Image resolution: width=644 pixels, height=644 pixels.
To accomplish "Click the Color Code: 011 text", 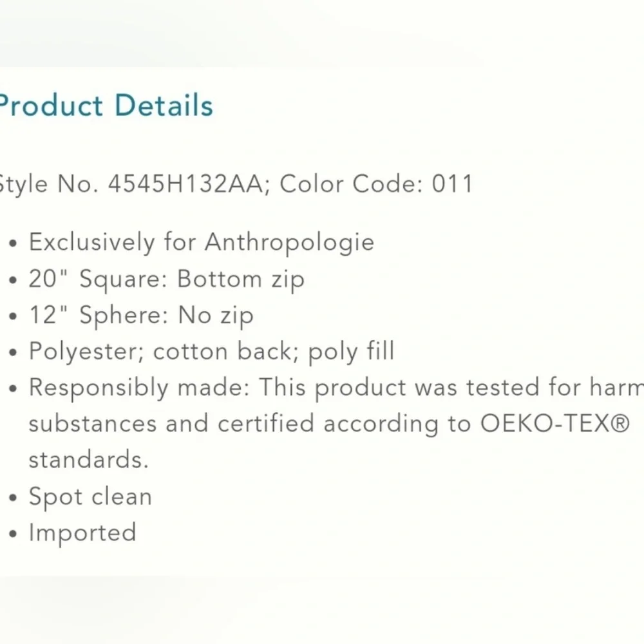I will click(x=376, y=184).
